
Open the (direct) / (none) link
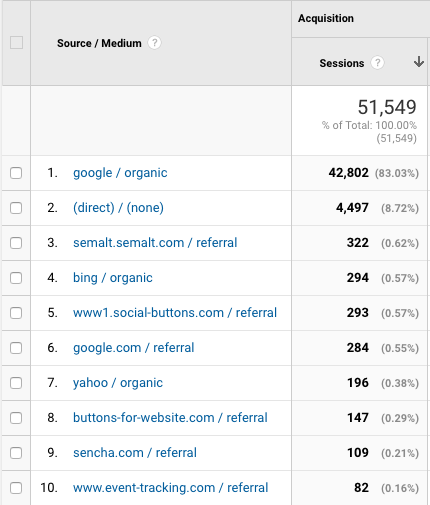118,208
